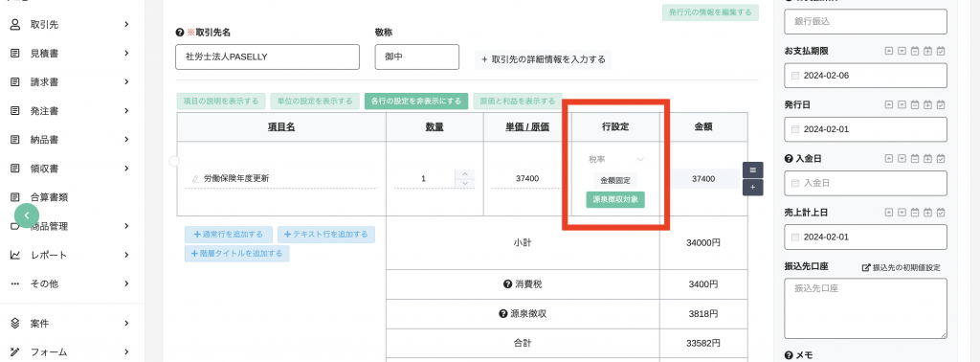The height and width of the screenshot is (362, 980).
Task: Click help icon beside 源泉徴収
Action: point(502,313)
